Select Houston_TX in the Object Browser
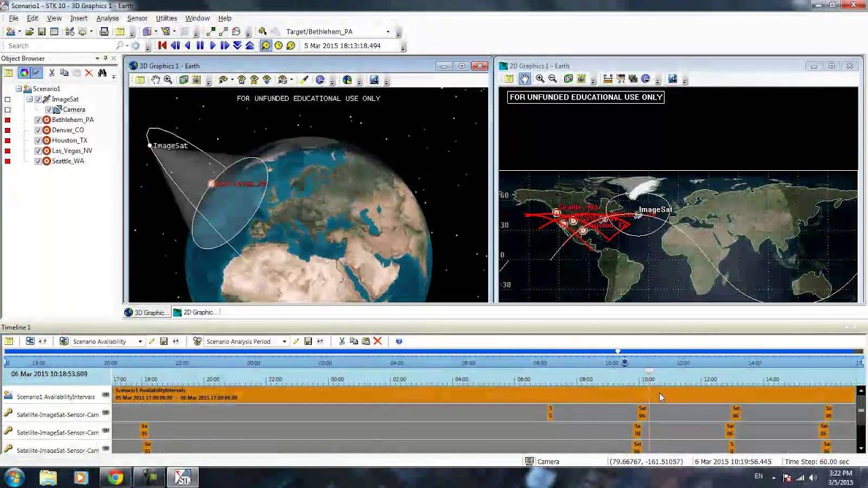The height and width of the screenshot is (488, 868). 69,140
